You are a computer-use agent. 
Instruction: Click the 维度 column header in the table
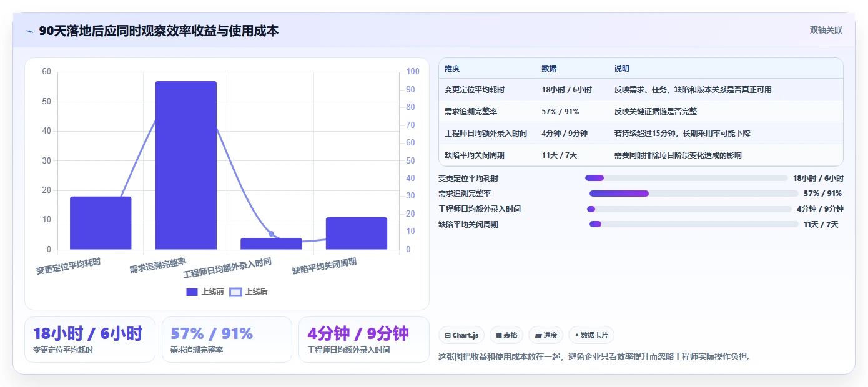pyautogui.click(x=452, y=69)
